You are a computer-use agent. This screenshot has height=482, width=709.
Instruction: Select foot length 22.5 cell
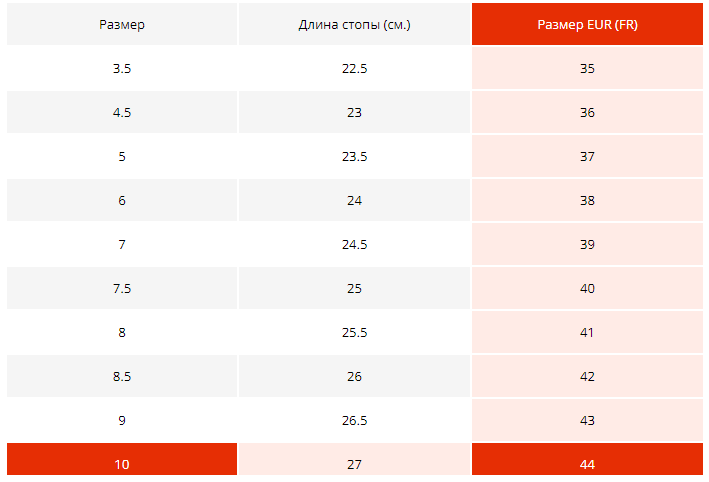(x=354, y=69)
